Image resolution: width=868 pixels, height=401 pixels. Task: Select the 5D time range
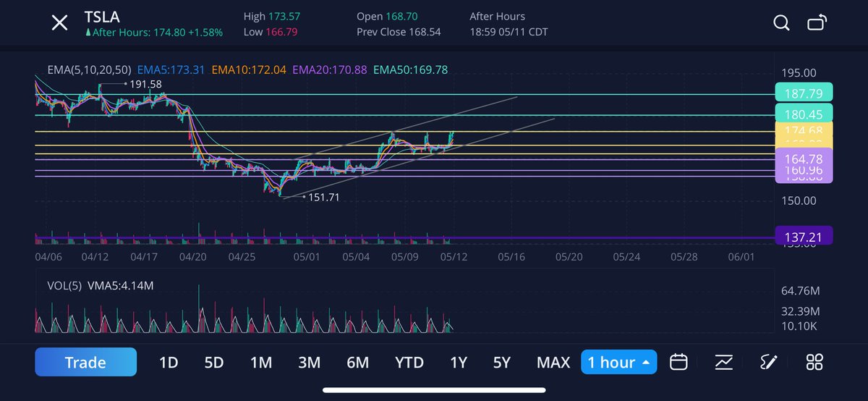click(214, 362)
